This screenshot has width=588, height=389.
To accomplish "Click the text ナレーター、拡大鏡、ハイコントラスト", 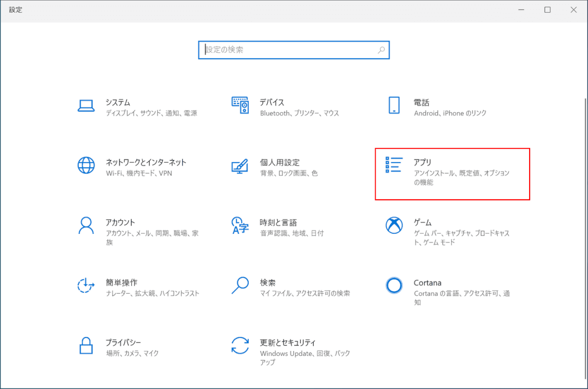I will (153, 293).
